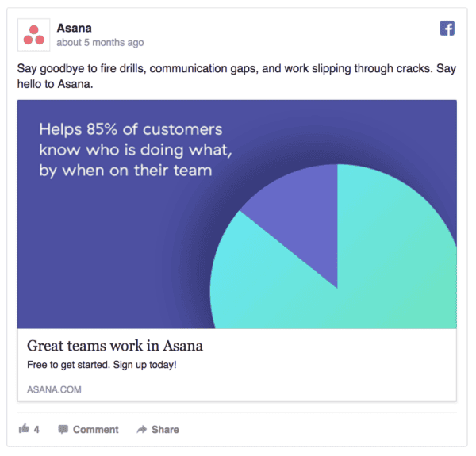Image resolution: width=476 pixels, height=456 pixels.
Task: Click the Facebook logo icon
Action: tap(447, 29)
